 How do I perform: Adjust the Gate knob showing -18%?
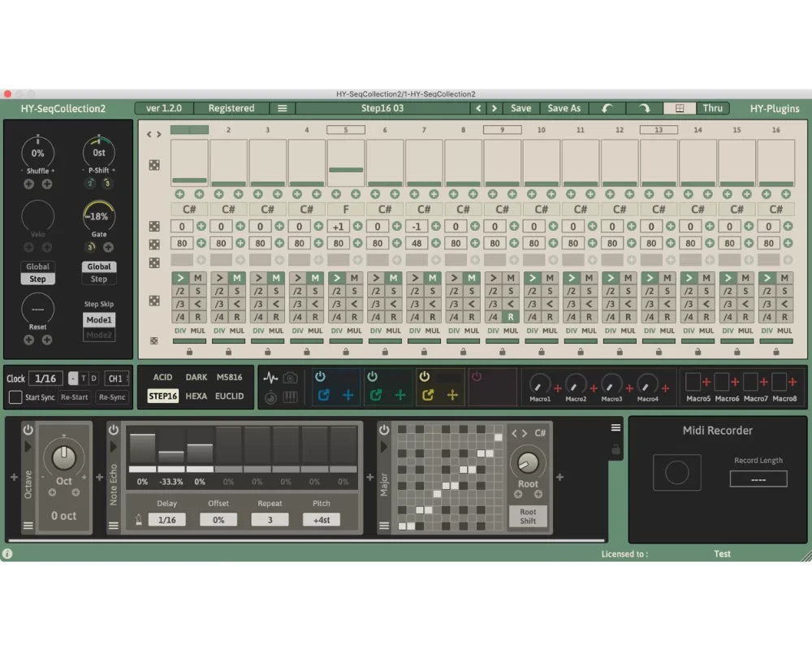[99, 216]
